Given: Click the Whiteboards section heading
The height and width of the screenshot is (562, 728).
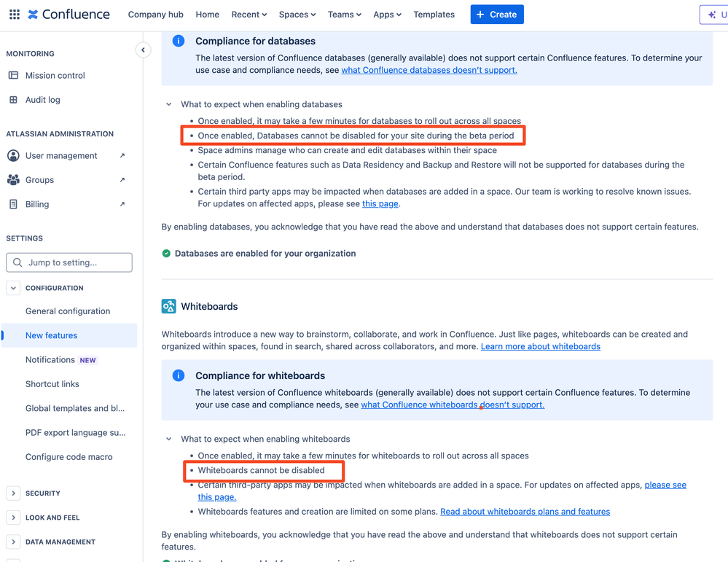Looking at the screenshot, I should 209,307.
